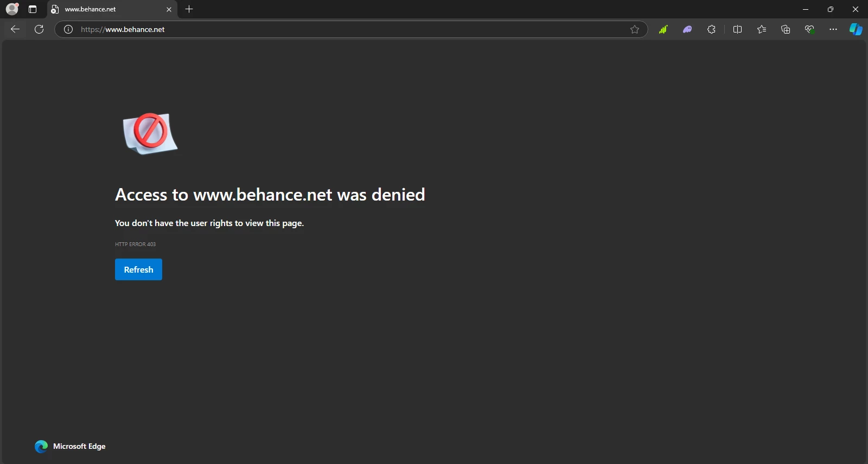Open Collections panel
Viewport: 868px width, 464px height.
click(x=786, y=29)
